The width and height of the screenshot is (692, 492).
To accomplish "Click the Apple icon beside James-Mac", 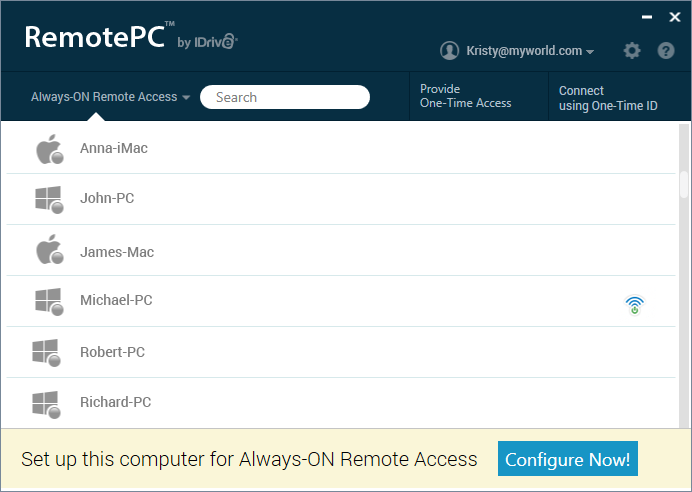I will (48, 251).
